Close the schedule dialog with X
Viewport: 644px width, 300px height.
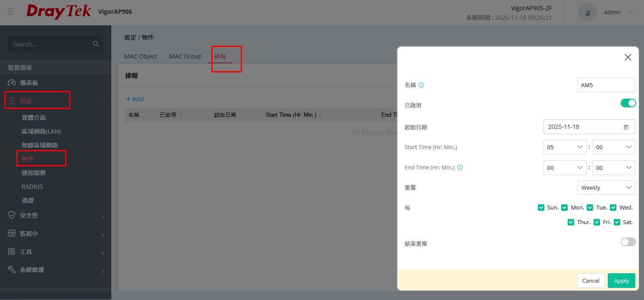(628, 57)
